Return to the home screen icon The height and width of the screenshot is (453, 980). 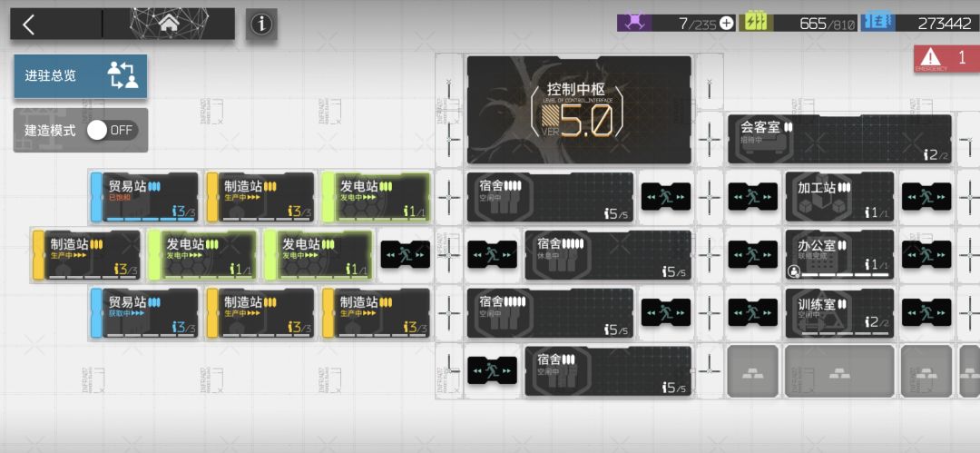tap(168, 24)
